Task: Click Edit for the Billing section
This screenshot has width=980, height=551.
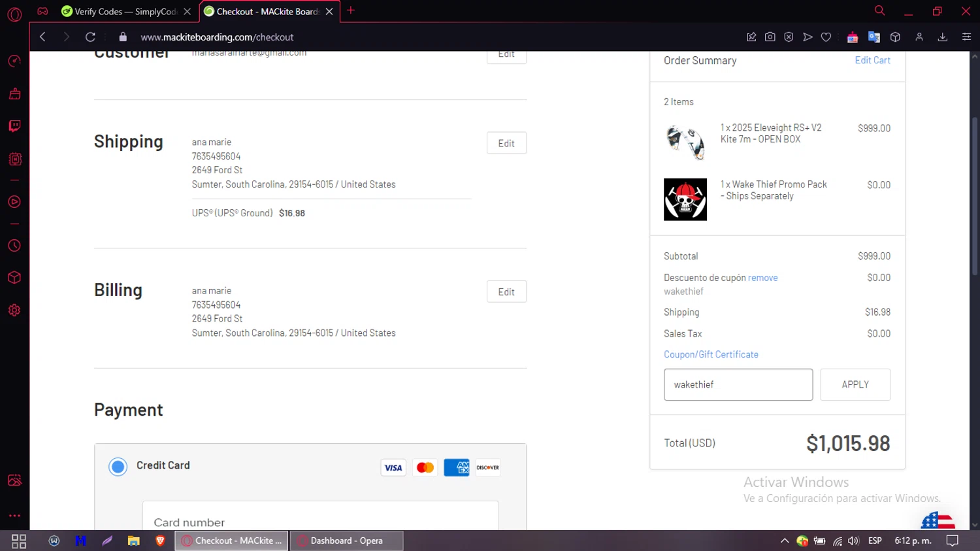Action: coord(506,292)
